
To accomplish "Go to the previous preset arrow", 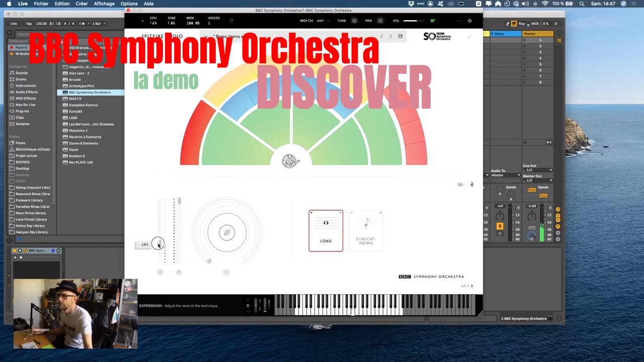I will tap(382, 36).
